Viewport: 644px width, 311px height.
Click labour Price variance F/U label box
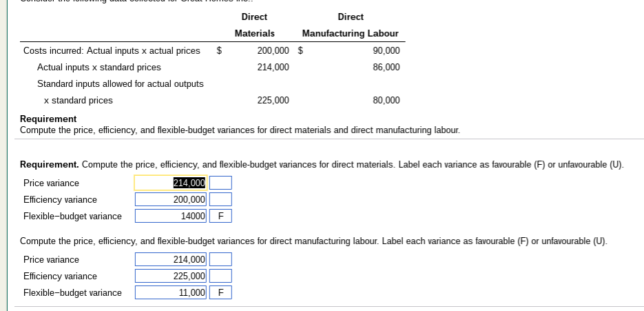click(x=220, y=259)
